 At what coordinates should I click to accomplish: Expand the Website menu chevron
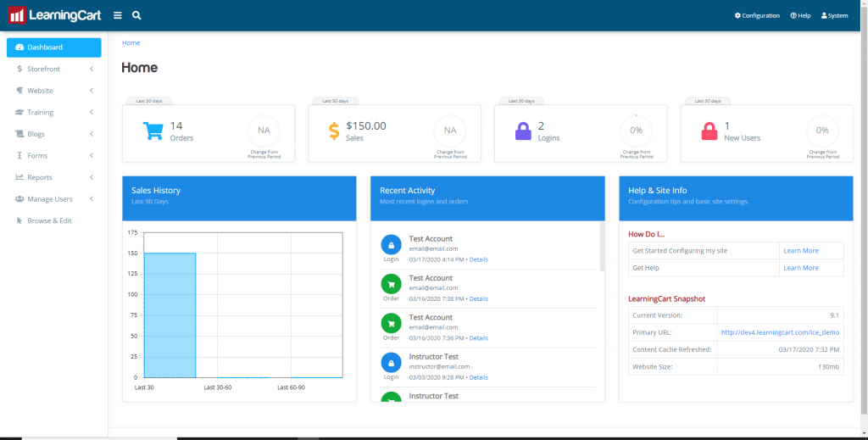pos(92,90)
